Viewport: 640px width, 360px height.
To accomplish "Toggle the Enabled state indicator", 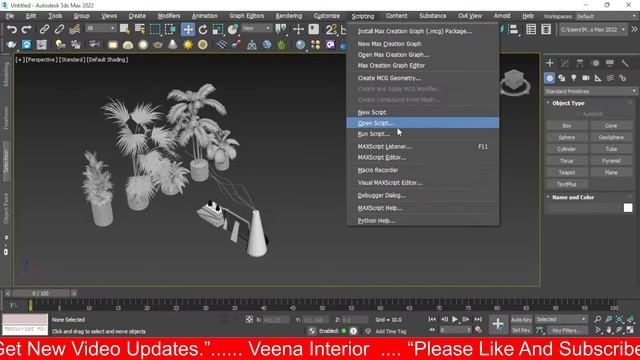I will click(x=344, y=331).
